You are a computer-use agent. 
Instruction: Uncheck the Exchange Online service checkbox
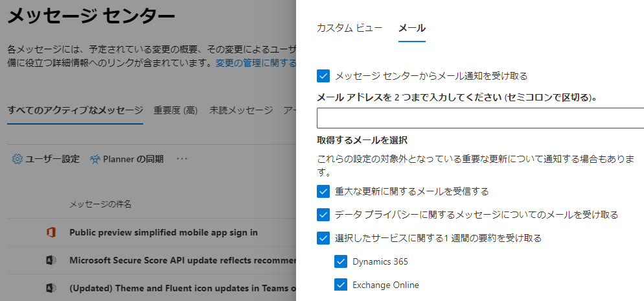[x=341, y=285]
